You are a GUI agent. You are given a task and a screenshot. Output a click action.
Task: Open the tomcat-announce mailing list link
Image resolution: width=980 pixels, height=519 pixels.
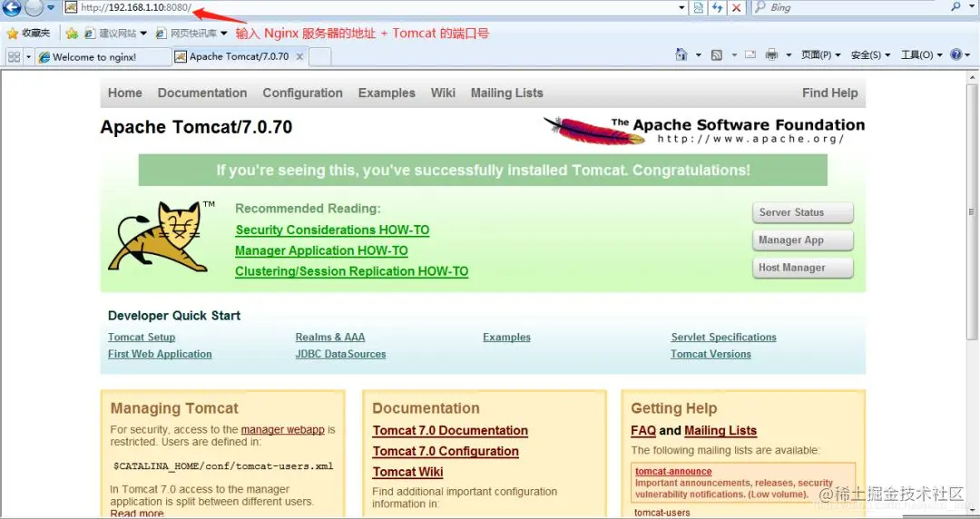click(x=673, y=472)
